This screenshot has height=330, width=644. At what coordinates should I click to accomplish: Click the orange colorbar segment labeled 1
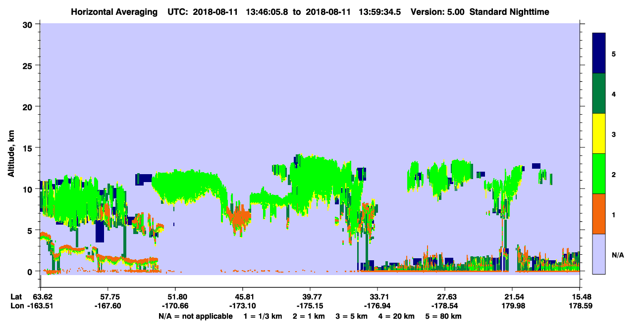point(599,214)
